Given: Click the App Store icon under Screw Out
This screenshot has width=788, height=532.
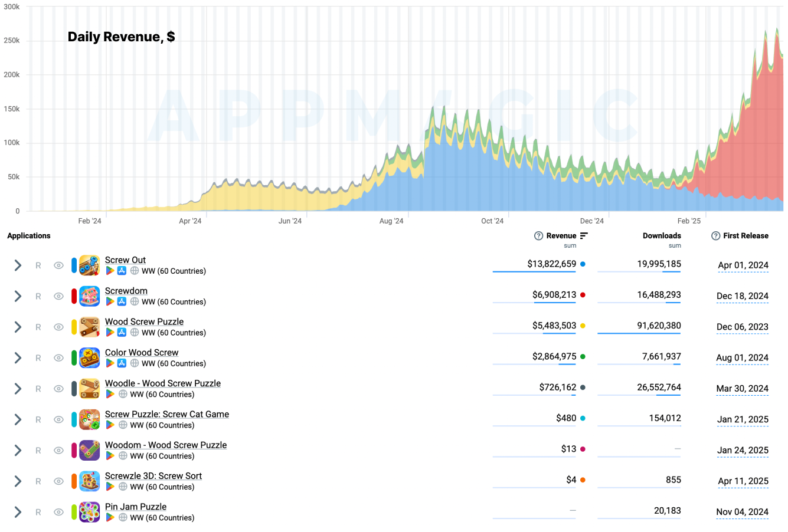Looking at the screenshot, I should click(x=122, y=271).
